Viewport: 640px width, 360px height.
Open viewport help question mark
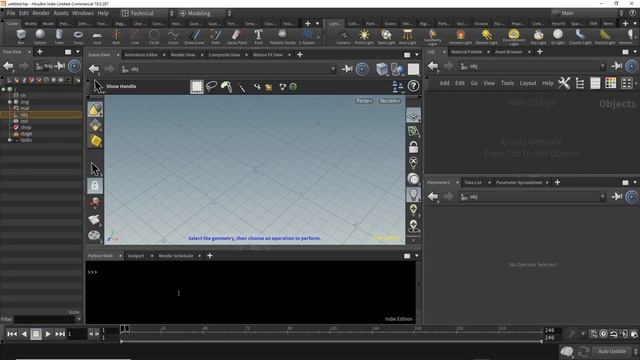pyautogui.click(x=413, y=86)
